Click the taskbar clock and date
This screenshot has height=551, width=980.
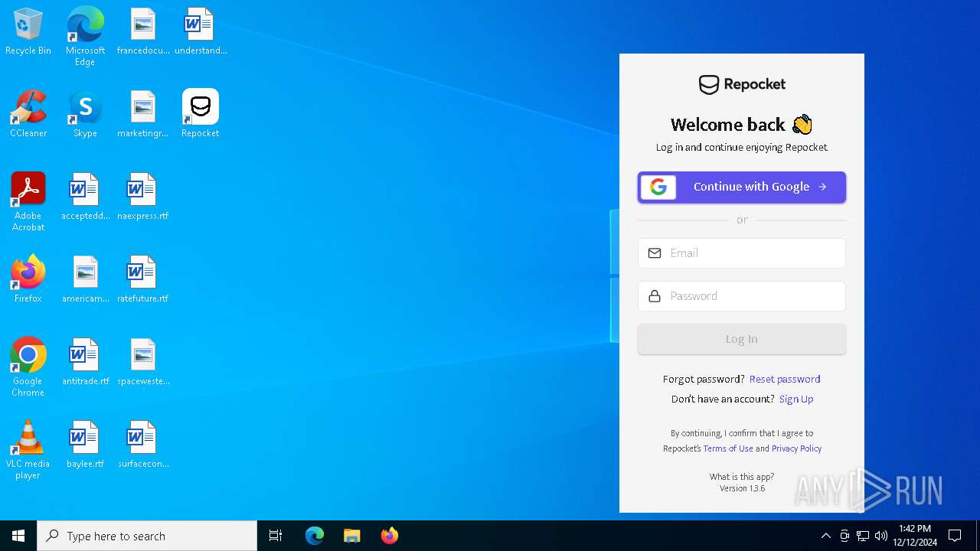click(915, 536)
